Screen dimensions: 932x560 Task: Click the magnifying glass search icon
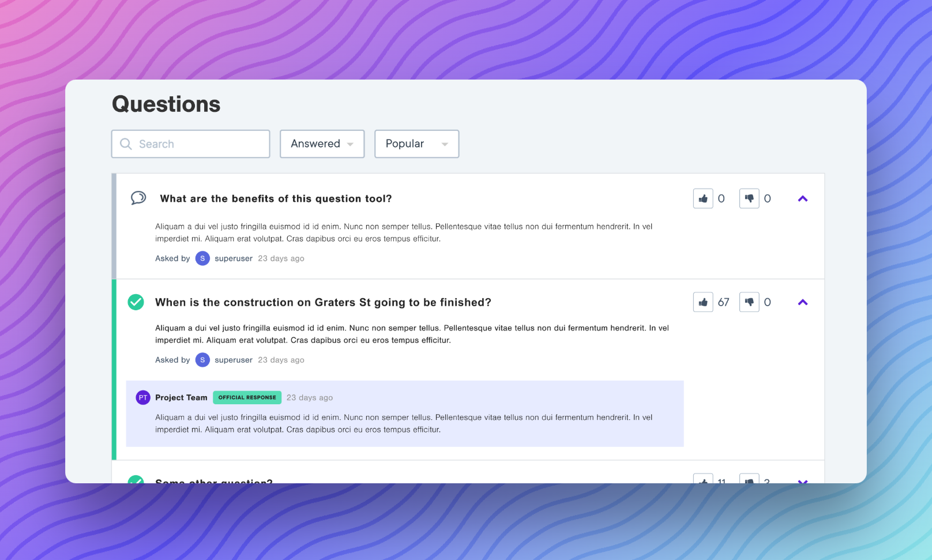[x=126, y=144]
